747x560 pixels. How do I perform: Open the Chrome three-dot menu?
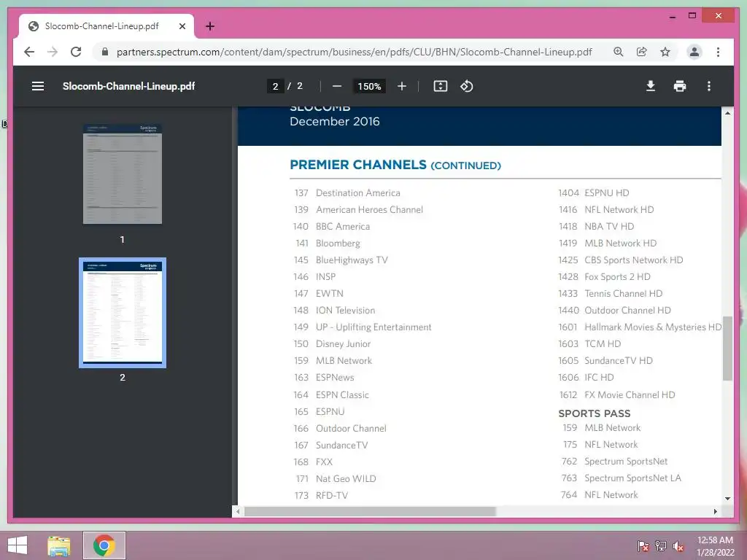(x=718, y=52)
